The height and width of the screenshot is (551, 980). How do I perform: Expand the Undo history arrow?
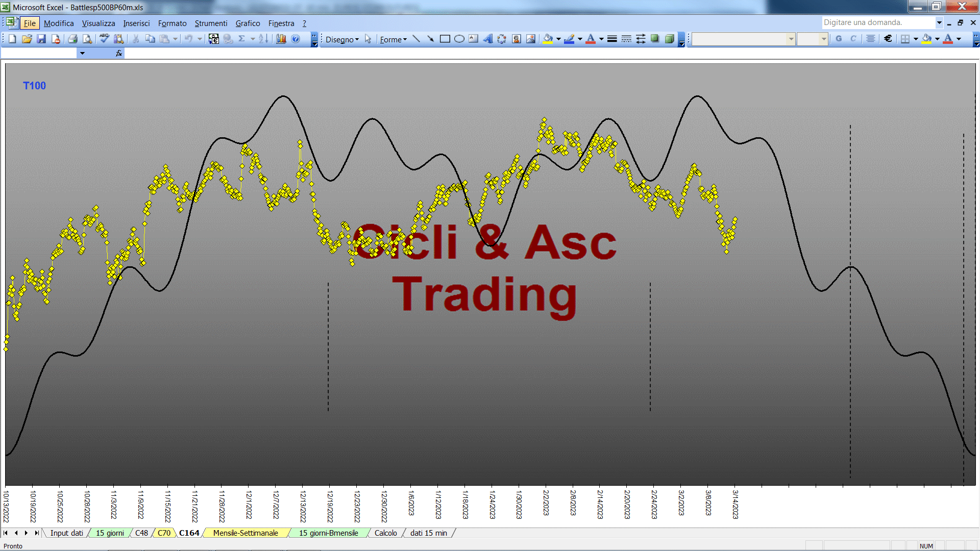pyautogui.click(x=200, y=39)
